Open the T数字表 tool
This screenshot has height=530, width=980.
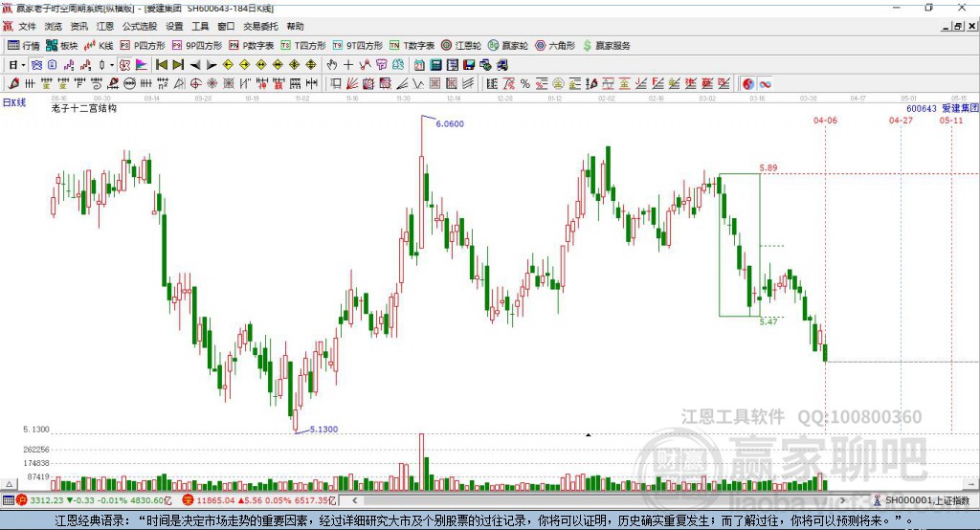click(x=412, y=46)
